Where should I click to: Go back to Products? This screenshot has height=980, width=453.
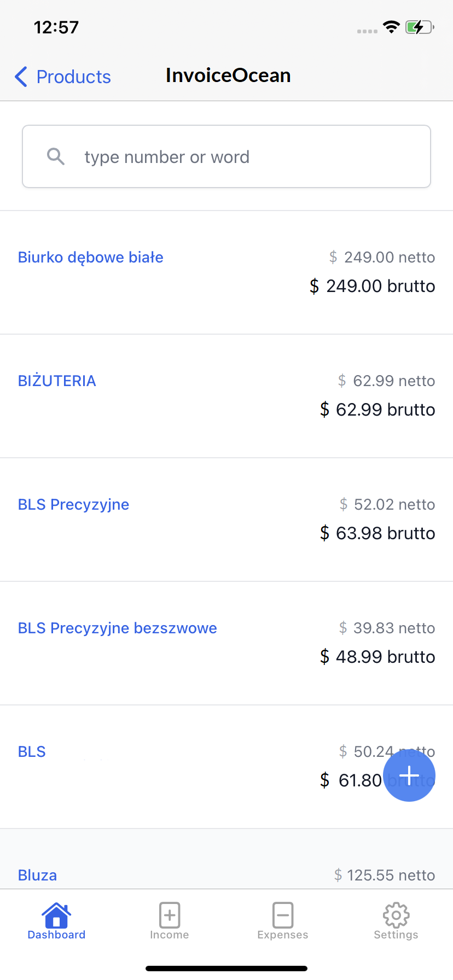click(73, 77)
